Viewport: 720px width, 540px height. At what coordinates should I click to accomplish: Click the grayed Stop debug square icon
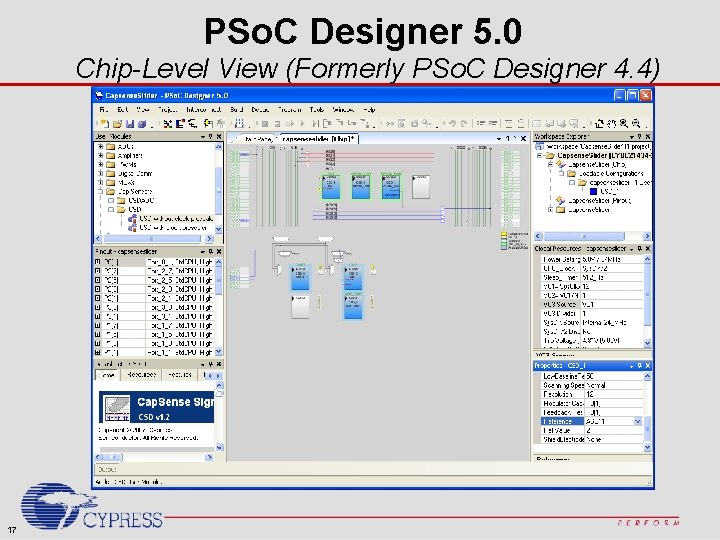pyautogui.click(x=265, y=124)
